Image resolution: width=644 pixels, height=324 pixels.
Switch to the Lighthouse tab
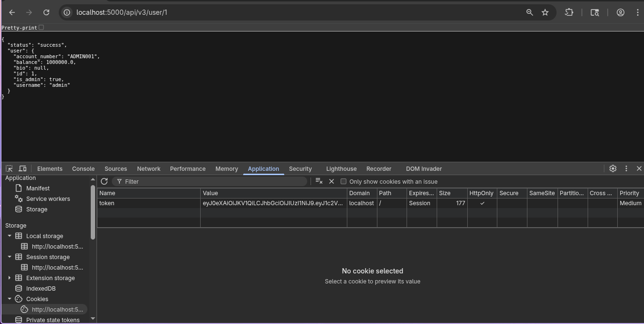(x=341, y=169)
